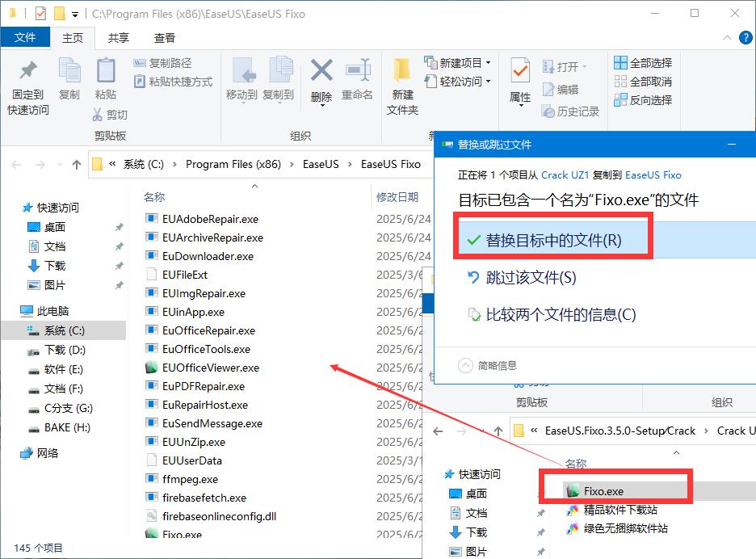Open recent locations dropdown in main window
756x559 pixels.
(x=60, y=165)
